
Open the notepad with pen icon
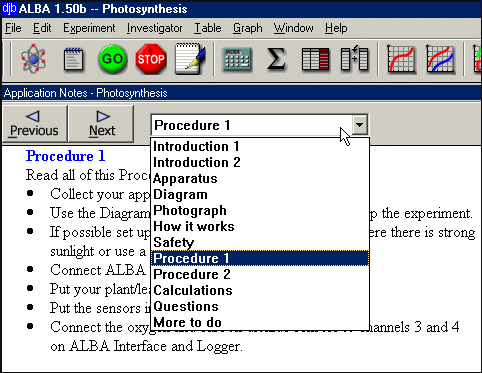click(190, 59)
